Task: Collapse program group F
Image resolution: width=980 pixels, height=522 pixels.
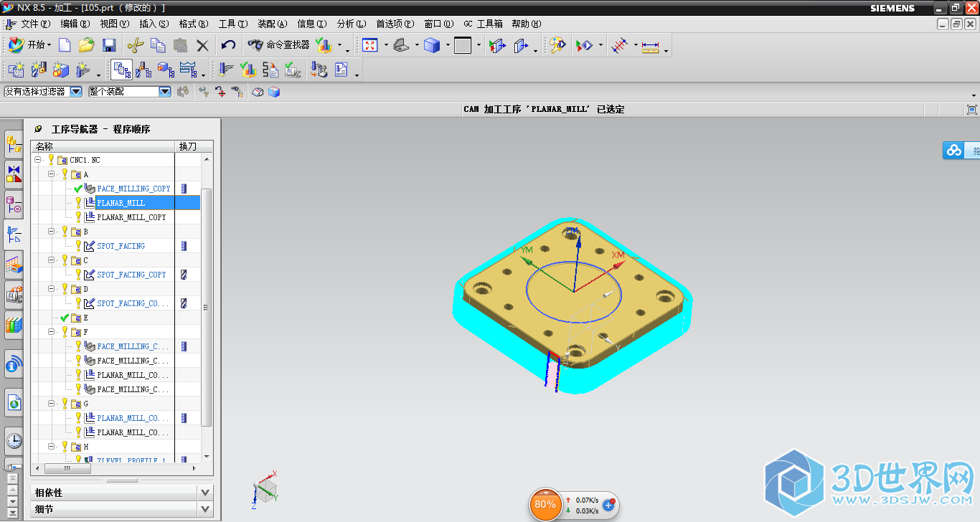Action: [x=52, y=332]
